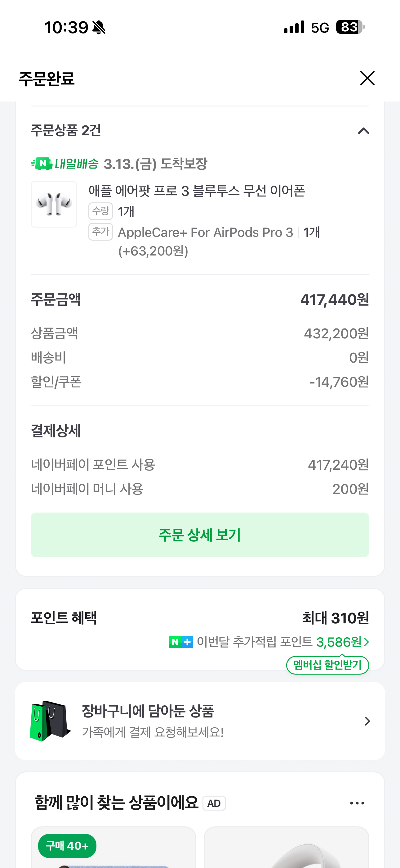This screenshot has height=868, width=400.
Task: Open the second recommended product card
Action: [287, 847]
